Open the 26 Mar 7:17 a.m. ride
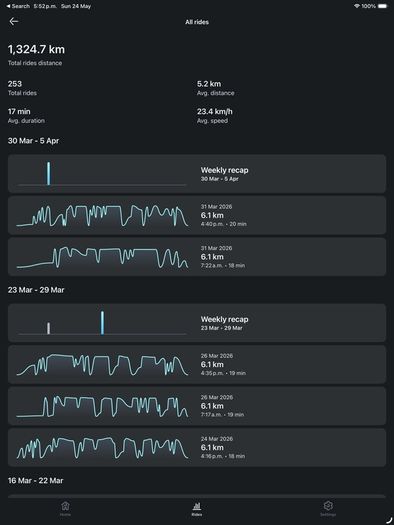 click(x=197, y=406)
